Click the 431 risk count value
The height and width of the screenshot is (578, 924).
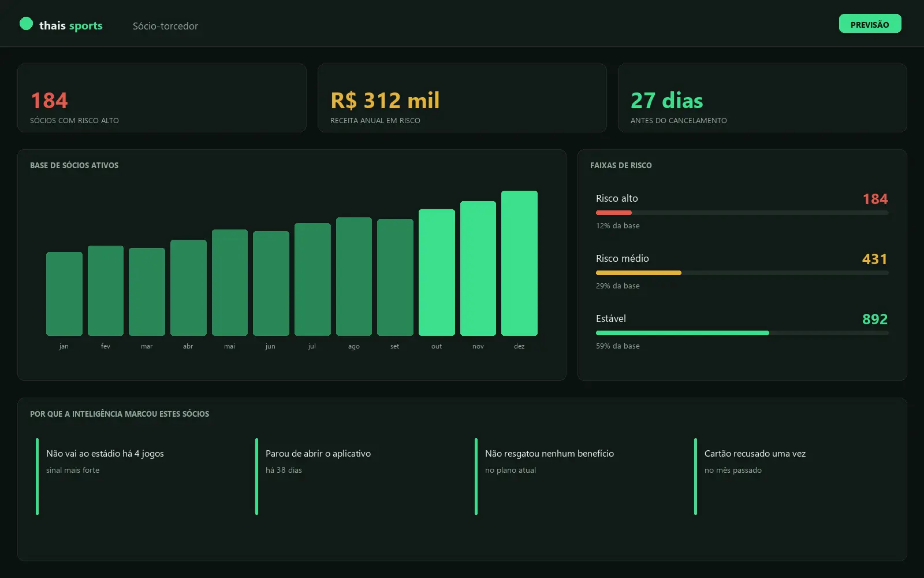[875, 259]
